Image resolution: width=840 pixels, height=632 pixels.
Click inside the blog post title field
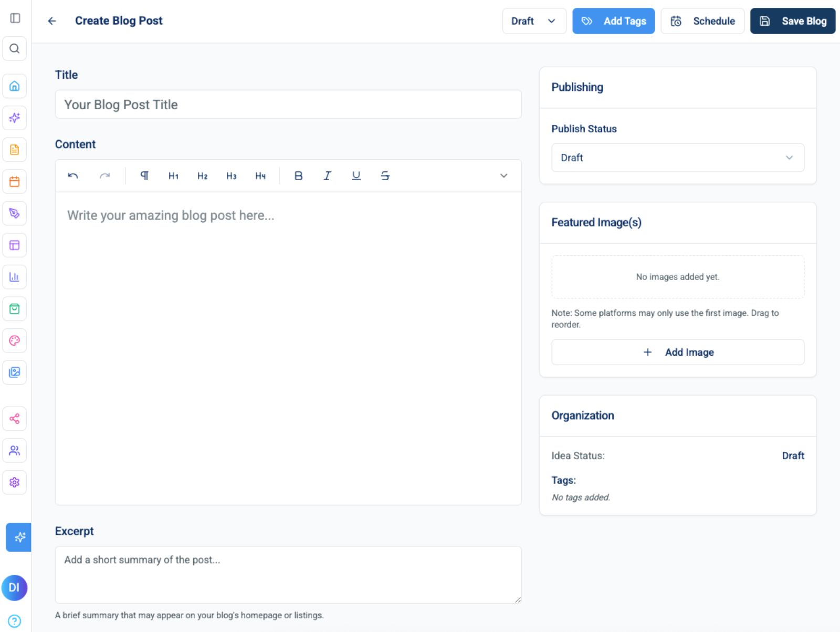click(x=288, y=104)
